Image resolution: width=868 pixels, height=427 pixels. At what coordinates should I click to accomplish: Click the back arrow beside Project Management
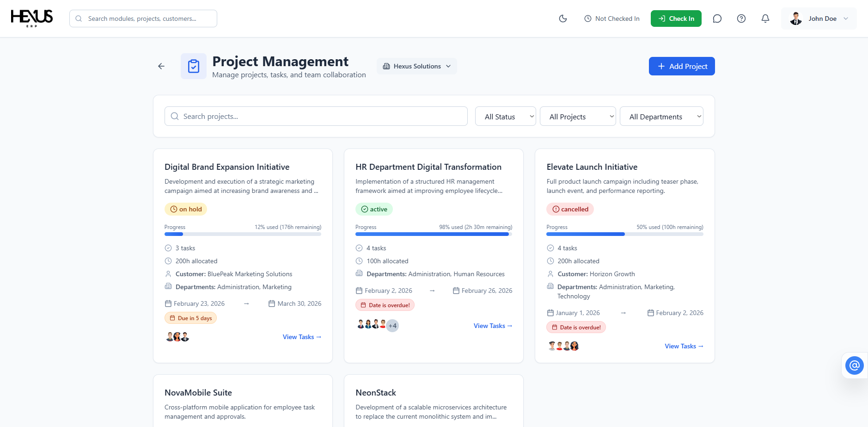click(x=161, y=66)
